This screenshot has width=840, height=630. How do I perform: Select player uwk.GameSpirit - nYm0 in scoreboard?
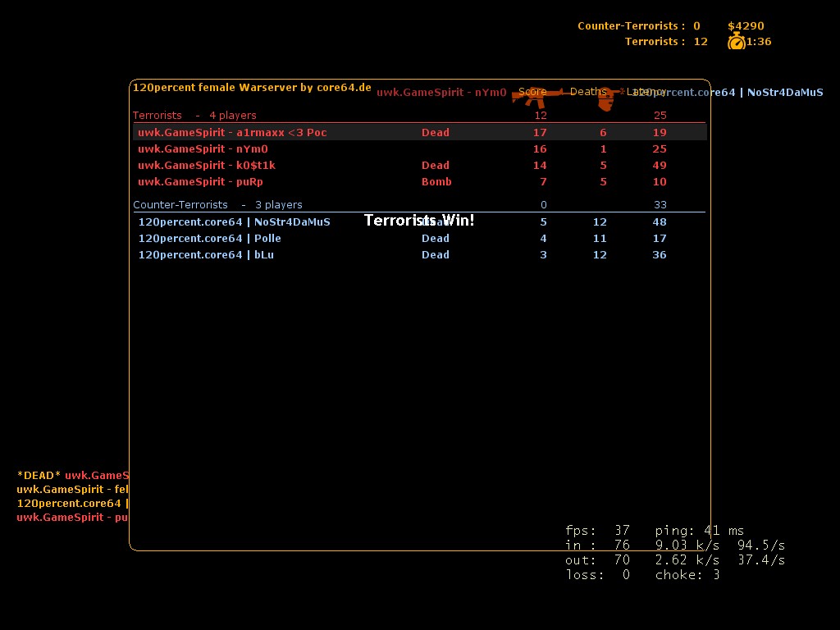pyautogui.click(x=203, y=149)
